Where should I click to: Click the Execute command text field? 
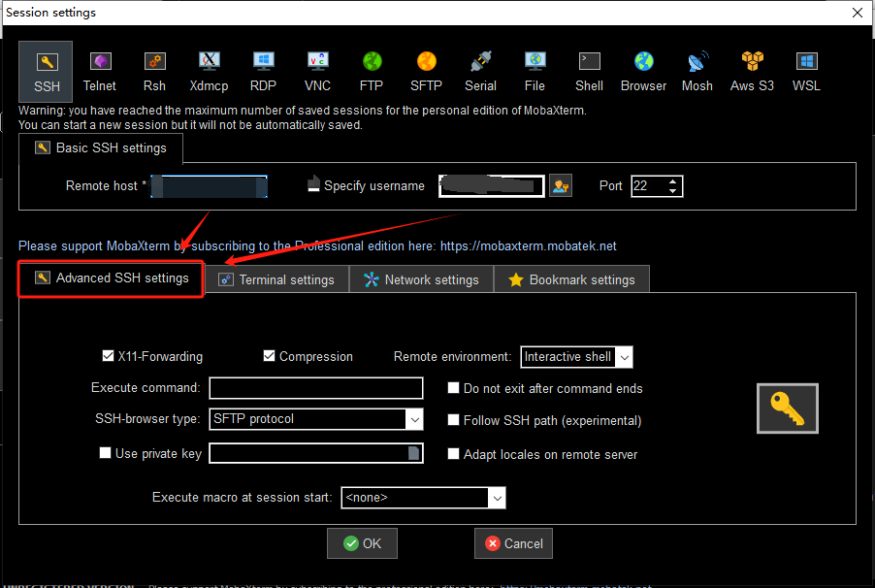coord(316,388)
